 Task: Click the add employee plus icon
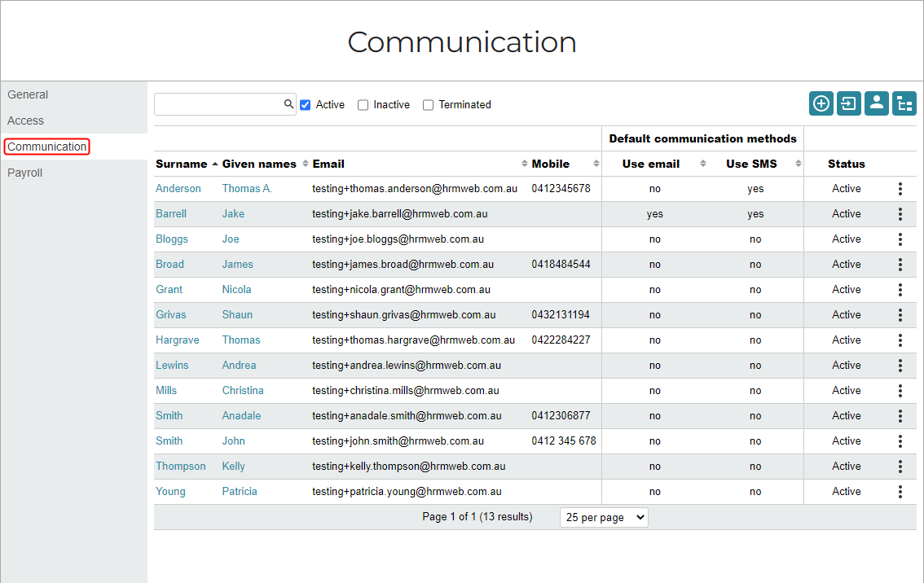[x=821, y=103]
